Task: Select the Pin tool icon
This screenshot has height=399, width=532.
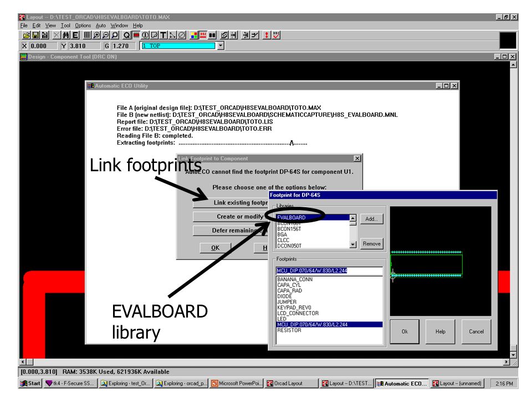Action: [145, 35]
